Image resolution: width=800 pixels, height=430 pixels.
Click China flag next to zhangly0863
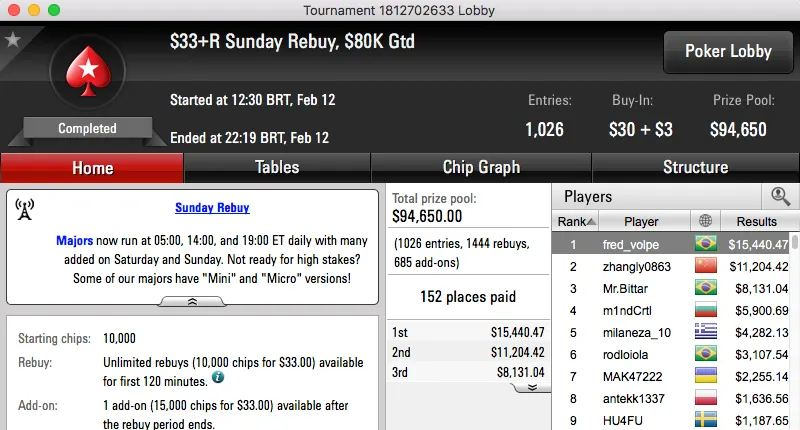(707, 266)
